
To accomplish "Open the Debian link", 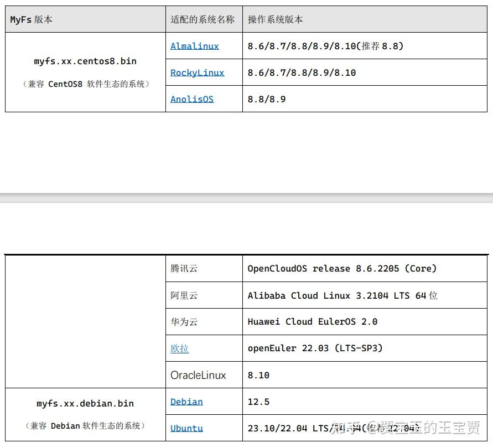I will pos(186,402).
